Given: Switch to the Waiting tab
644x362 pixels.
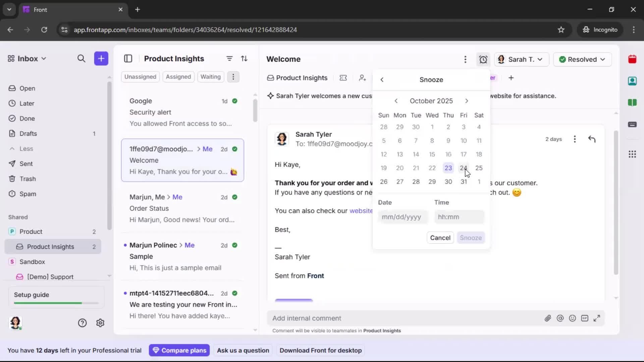Looking at the screenshot, I should 210,77.
